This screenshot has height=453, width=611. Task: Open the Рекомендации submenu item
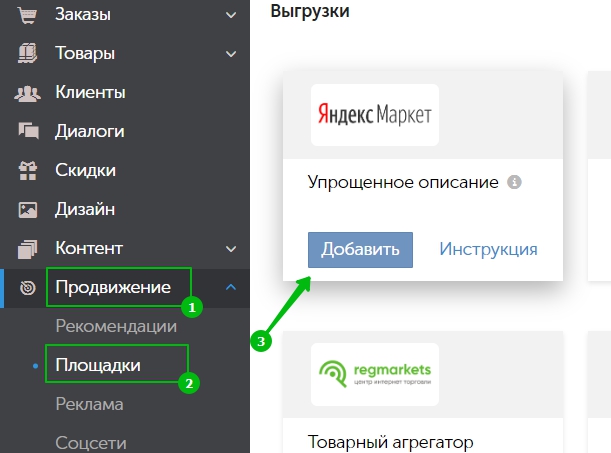(x=116, y=326)
